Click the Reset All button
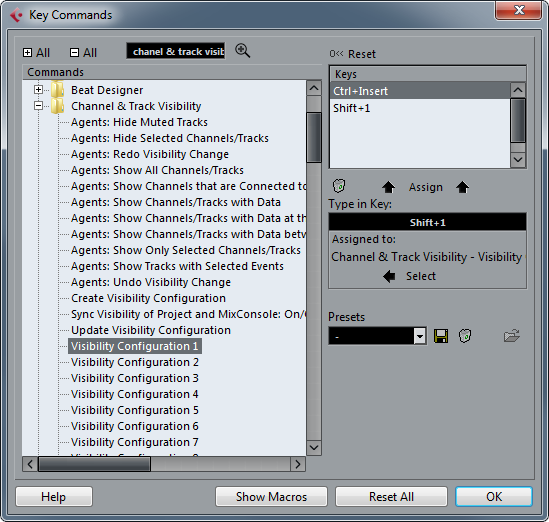Image resolution: width=549 pixels, height=522 pixels. 391,496
